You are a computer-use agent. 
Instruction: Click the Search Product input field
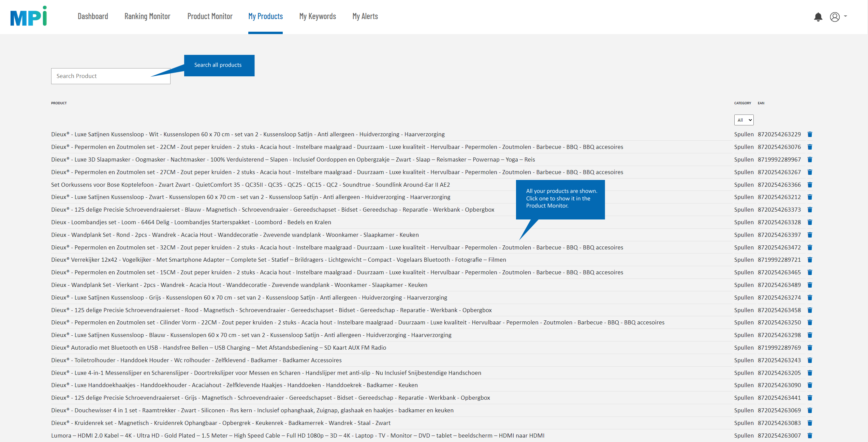coord(111,76)
